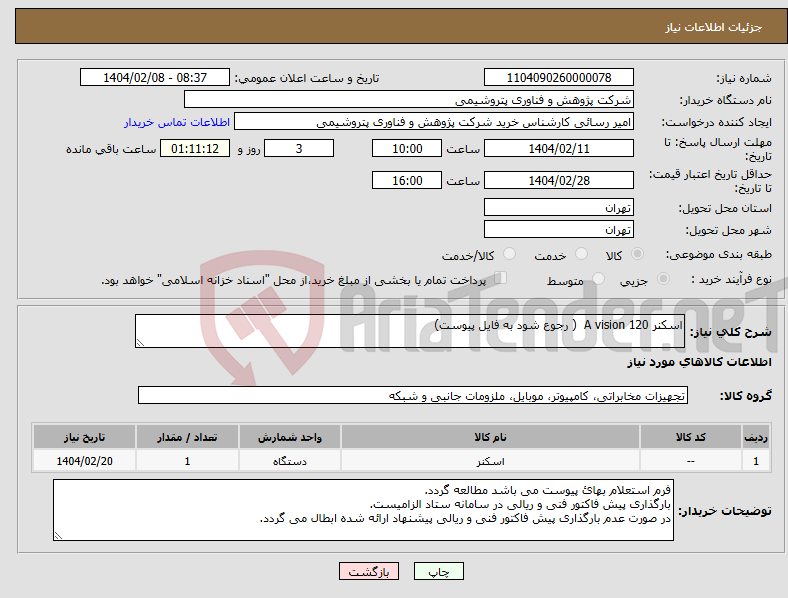The width and height of the screenshot is (788, 598).
Task: Click the response deadline date 1404/02/11
Action: pyautogui.click(x=558, y=148)
